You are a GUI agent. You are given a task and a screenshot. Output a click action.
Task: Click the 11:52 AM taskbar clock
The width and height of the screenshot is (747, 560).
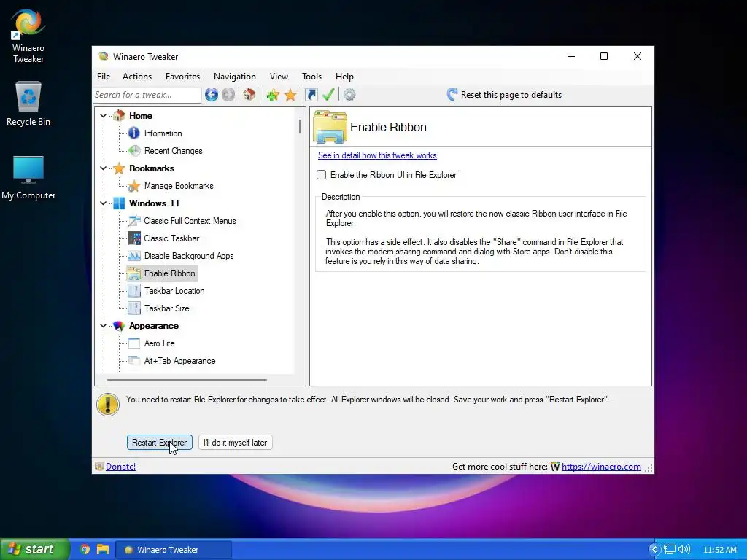click(x=720, y=550)
